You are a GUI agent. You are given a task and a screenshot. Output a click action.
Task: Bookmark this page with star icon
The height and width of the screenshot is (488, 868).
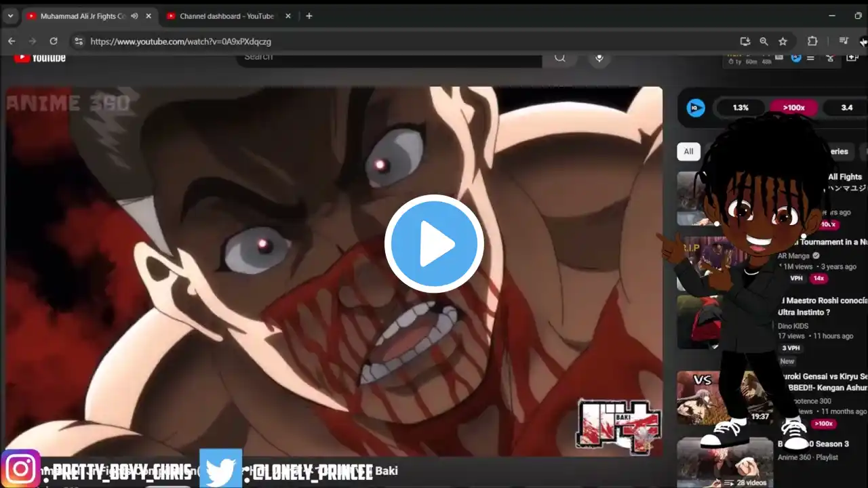[783, 41]
